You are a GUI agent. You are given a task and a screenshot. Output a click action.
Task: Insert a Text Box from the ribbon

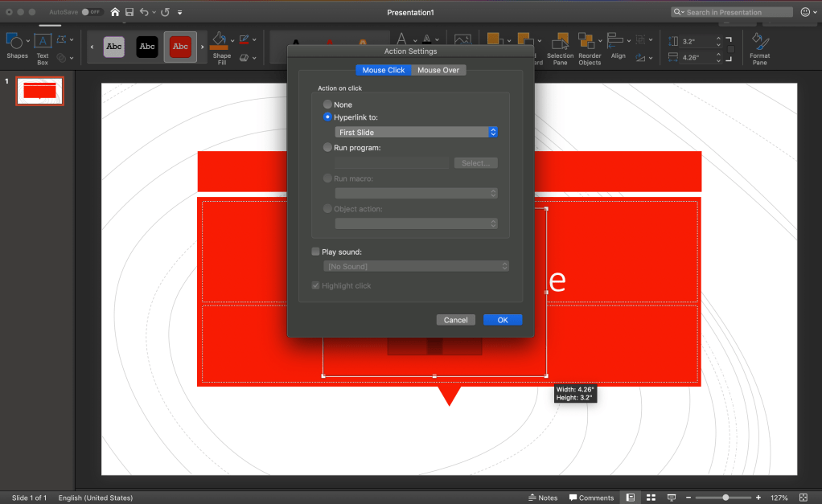(43, 47)
